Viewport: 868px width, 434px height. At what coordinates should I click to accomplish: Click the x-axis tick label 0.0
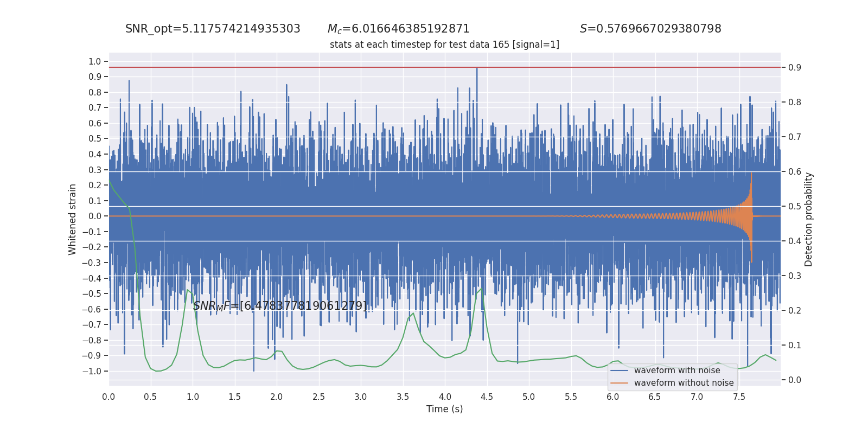[x=108, y=397]
